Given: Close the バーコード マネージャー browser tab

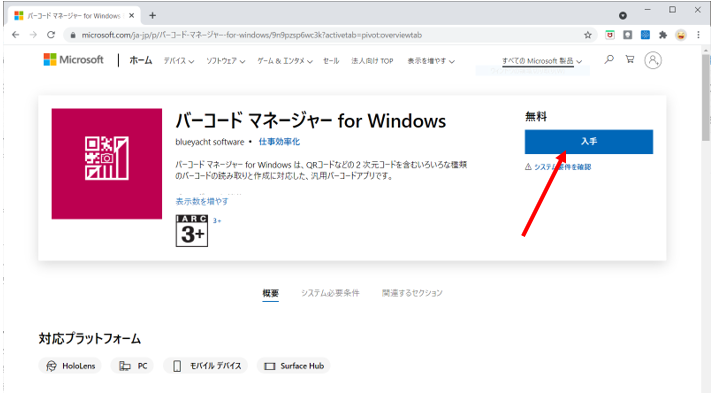Looking at the screenshot, I should (131, 15).
